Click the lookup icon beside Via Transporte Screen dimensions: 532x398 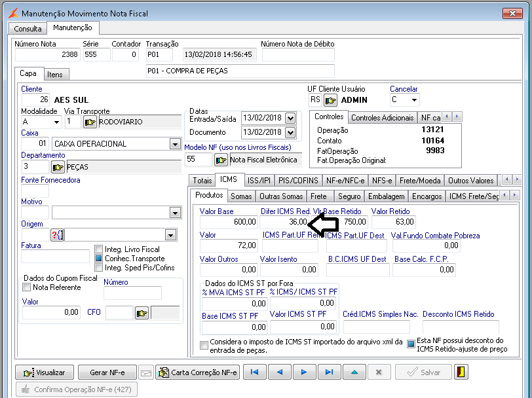pyautogui.click(x=90, y=122)
